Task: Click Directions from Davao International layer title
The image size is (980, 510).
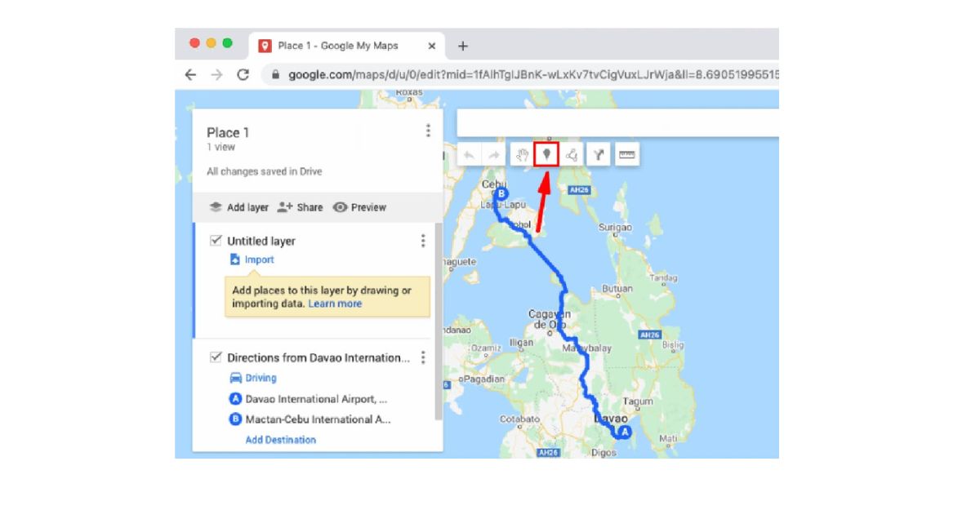Action: pos(318,357)
